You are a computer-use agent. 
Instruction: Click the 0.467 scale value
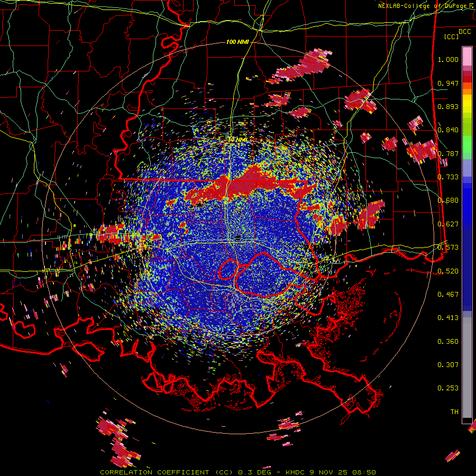coord(448,295)
